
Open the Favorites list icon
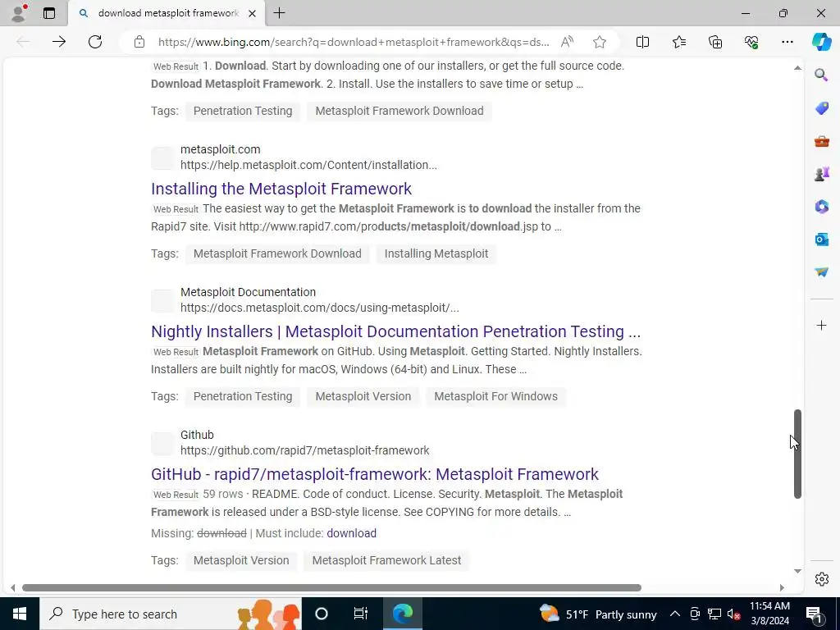[678, 42]
